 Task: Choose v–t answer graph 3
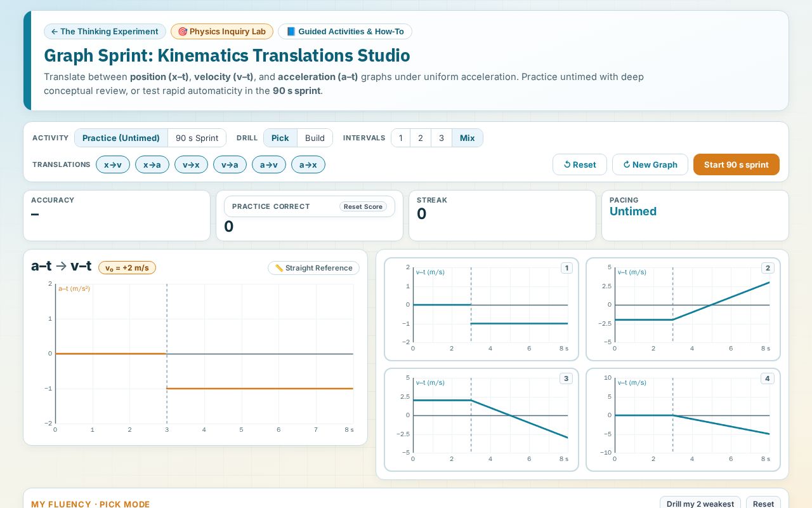(481, 420)
